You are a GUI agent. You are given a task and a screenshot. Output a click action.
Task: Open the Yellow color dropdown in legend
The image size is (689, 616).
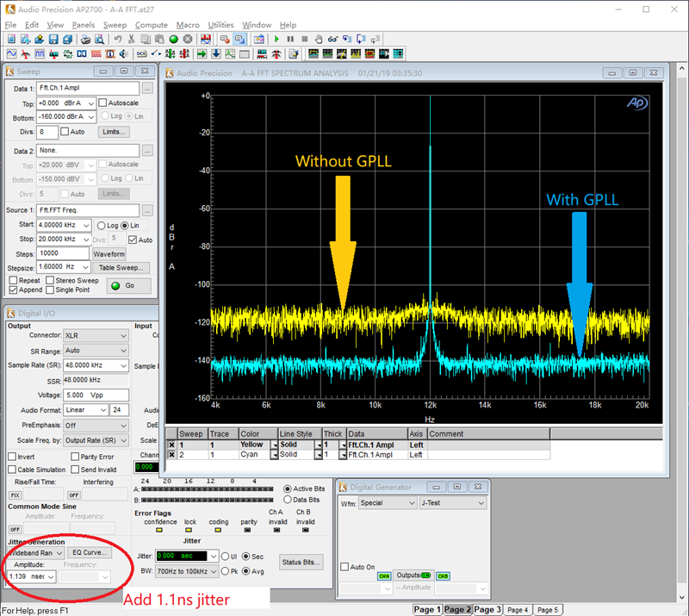tap(274, 445)
